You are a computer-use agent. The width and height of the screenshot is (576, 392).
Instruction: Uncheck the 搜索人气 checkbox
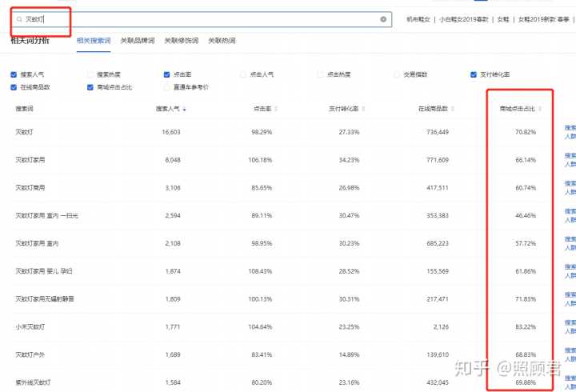pyautogui.click(x=14, y=74)
